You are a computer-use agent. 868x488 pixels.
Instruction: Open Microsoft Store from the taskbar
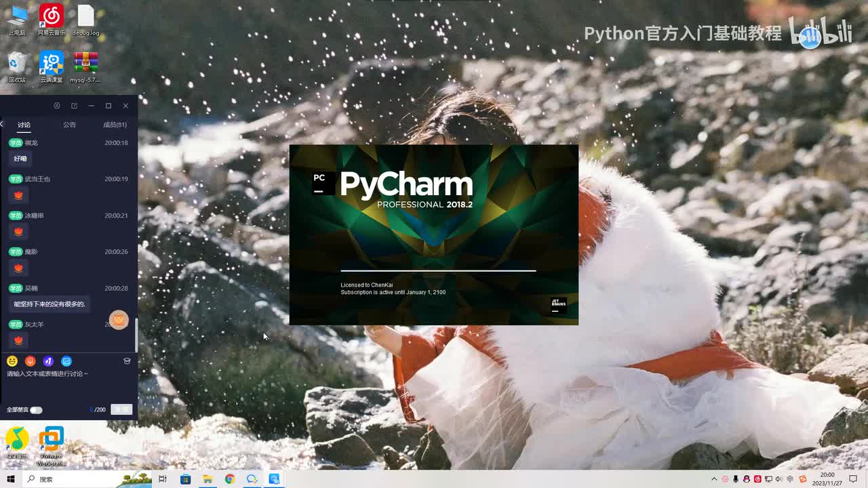pos(185,479)
